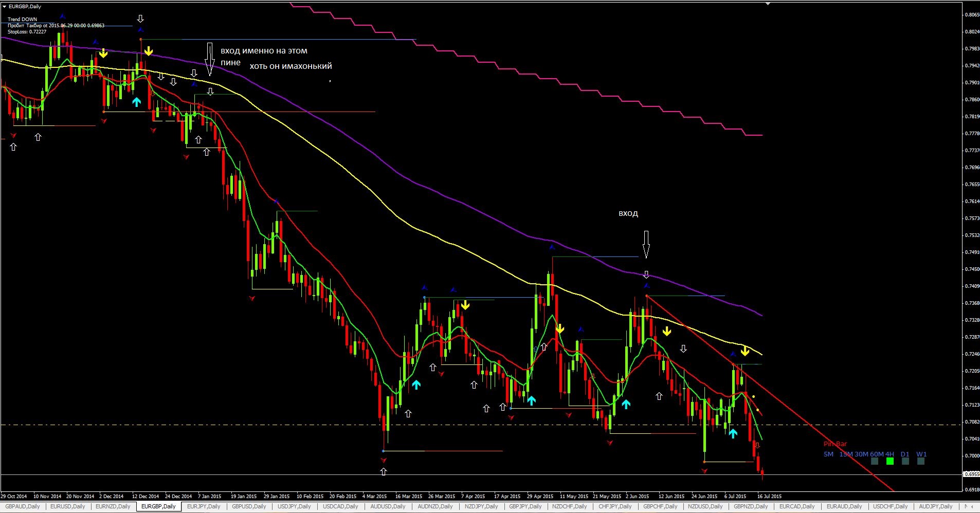Click the '29 Oct 2014' date on time axis
The height and width of the screenshot is (513, 980).
(14, 497)
